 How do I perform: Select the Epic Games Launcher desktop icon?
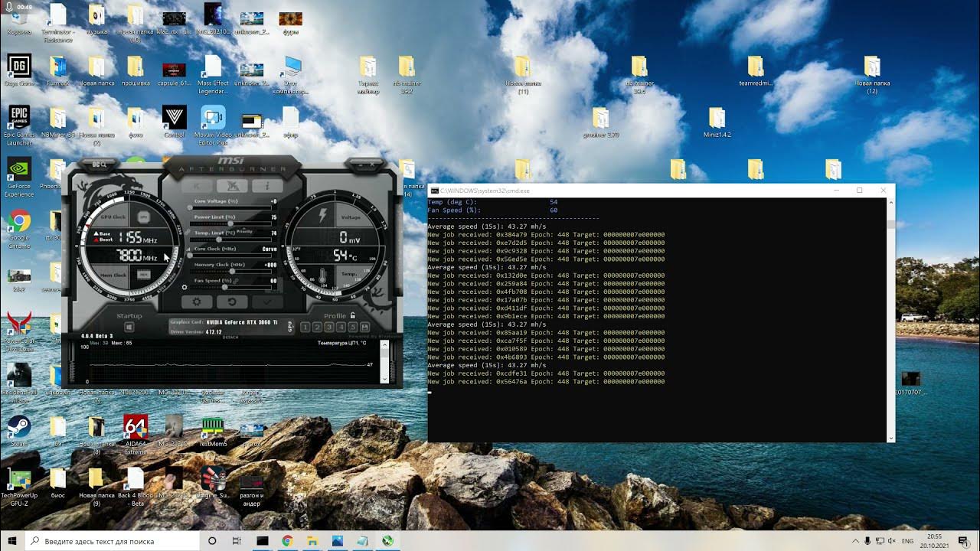[19, 126]
